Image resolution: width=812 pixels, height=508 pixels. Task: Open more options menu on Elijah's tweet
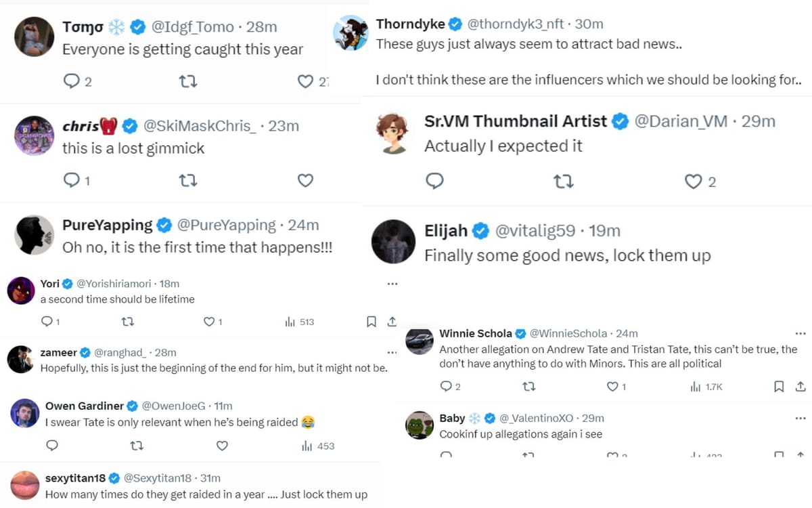click(x=392, y=283)
